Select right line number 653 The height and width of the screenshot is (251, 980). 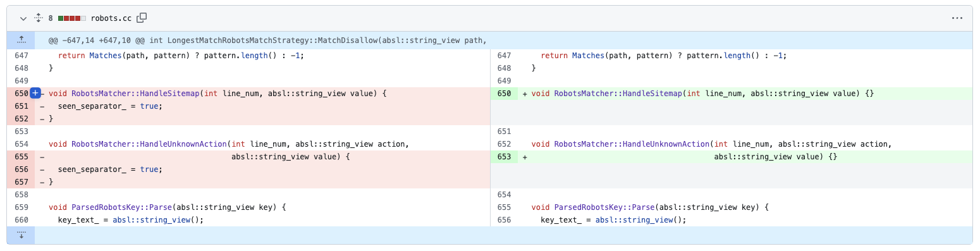[504, 157]
